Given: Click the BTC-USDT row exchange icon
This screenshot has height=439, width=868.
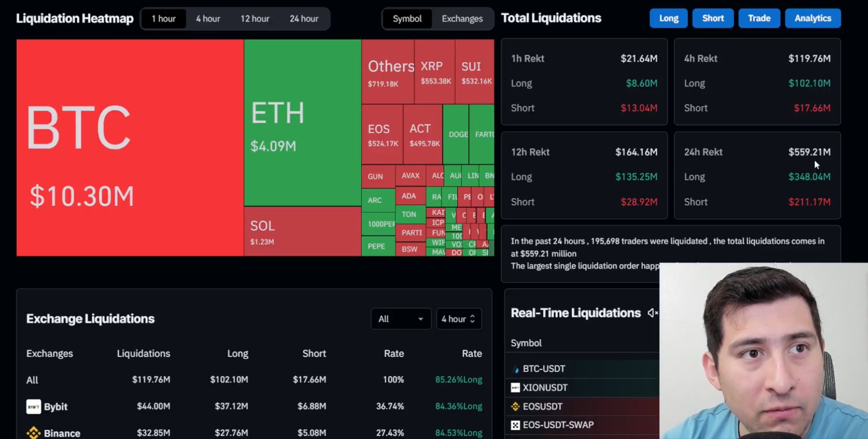Looking at the screenshot, I should coord(516,369).
